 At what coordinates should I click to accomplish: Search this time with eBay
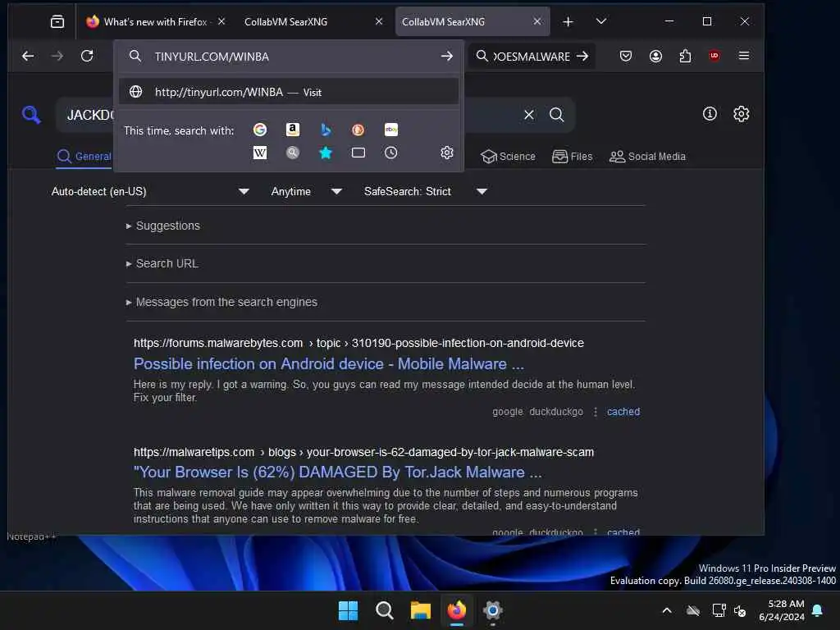[x=391, y=130]
